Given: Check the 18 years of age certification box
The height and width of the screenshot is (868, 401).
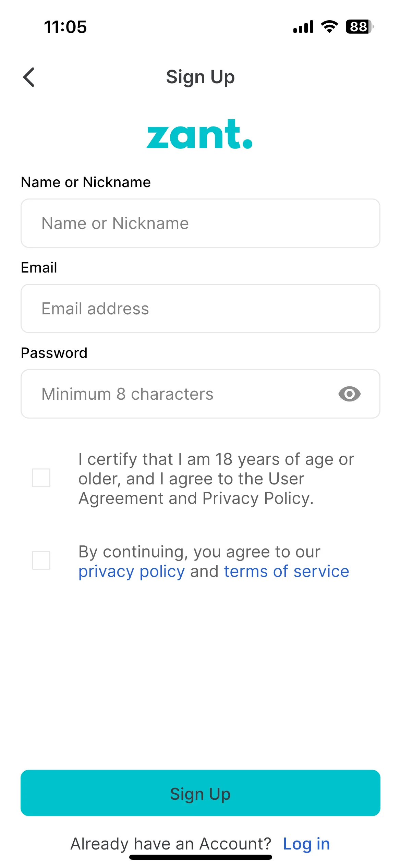Looking at the screenshot, I should [x=41, y=478].
